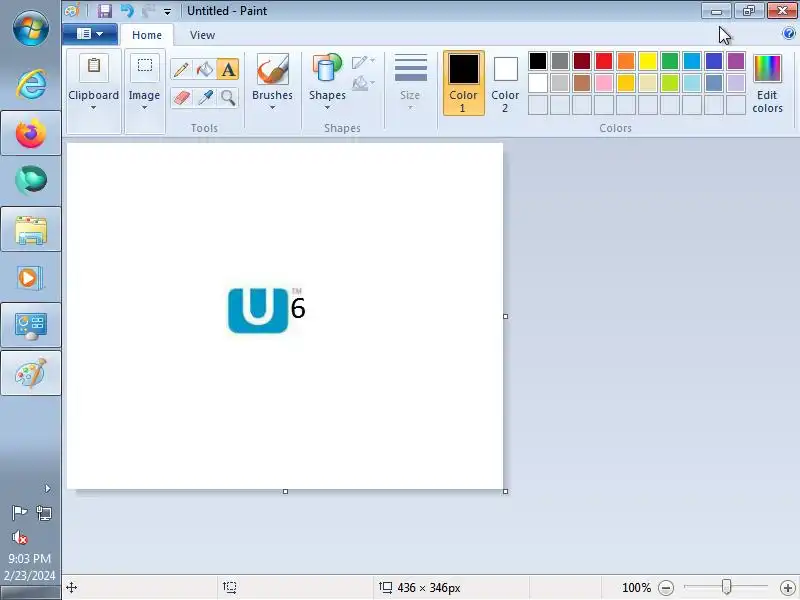Click the Redo arrow in quick access toolbar
Viewport: 800px width, 600px height.
[148, 11]
